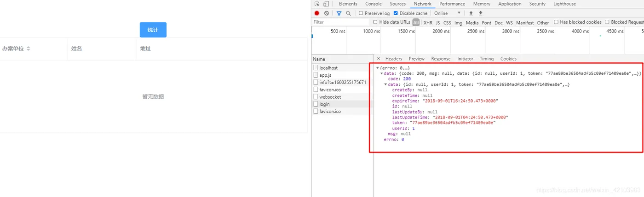Viewport: 644px width, 197px height.
Task: Select the Network panel tab
Action: (423, 4)
